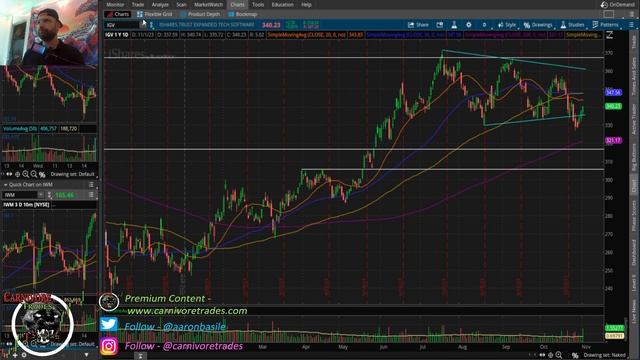This screenshot has height=360, width=640.
Task: Open the Drawings dropdown menu
Action: (x=538, y=25)
